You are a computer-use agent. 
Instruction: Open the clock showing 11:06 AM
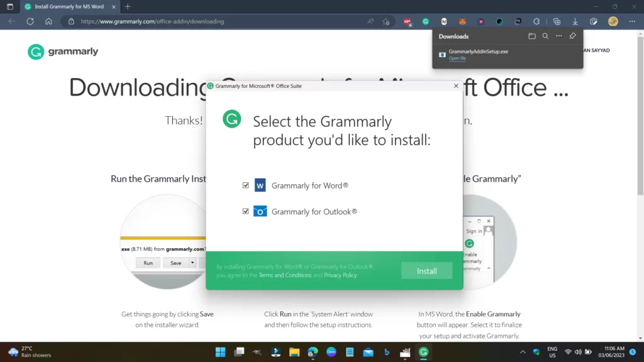coord(611,352)
